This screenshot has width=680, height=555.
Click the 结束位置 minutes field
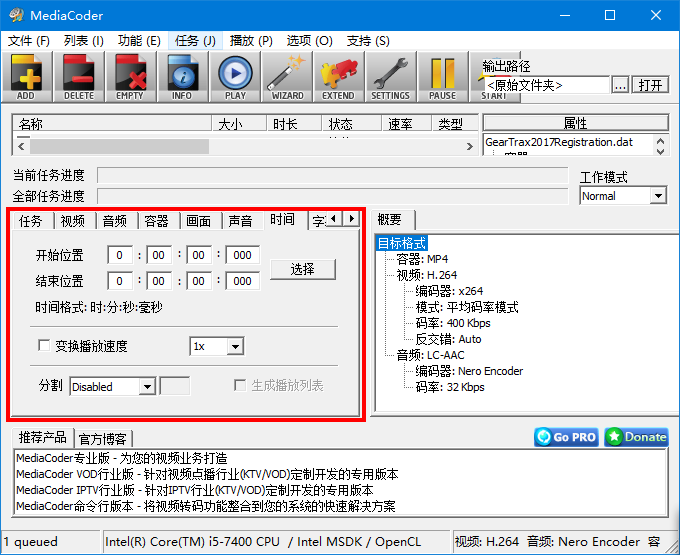[159, 281]
